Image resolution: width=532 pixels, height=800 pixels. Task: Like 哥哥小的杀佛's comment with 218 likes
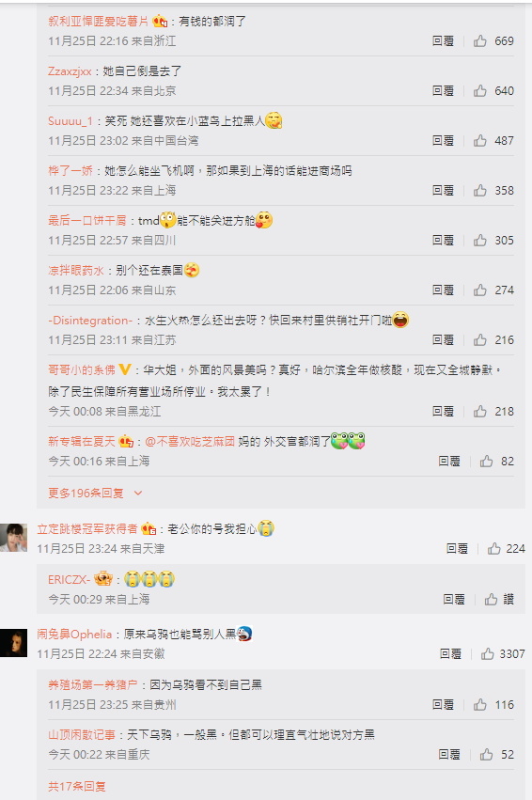pyautogui.click(x=480, y=411)
